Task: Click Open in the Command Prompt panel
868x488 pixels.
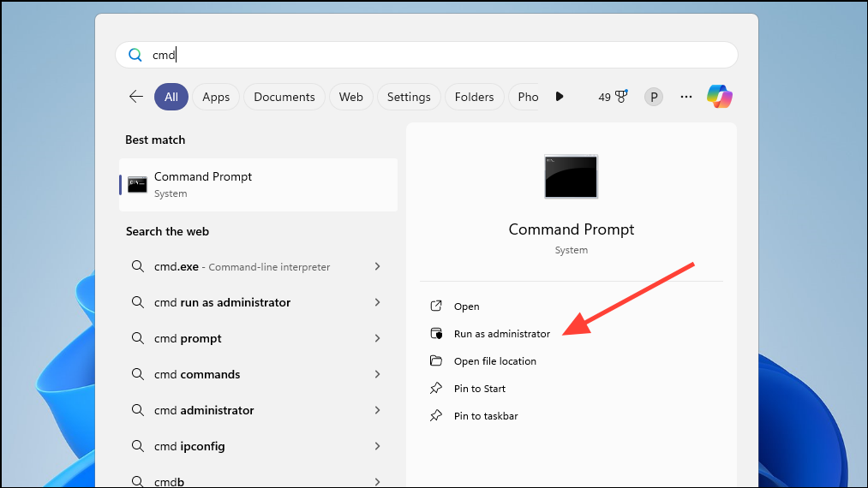Action: point(467,306)
